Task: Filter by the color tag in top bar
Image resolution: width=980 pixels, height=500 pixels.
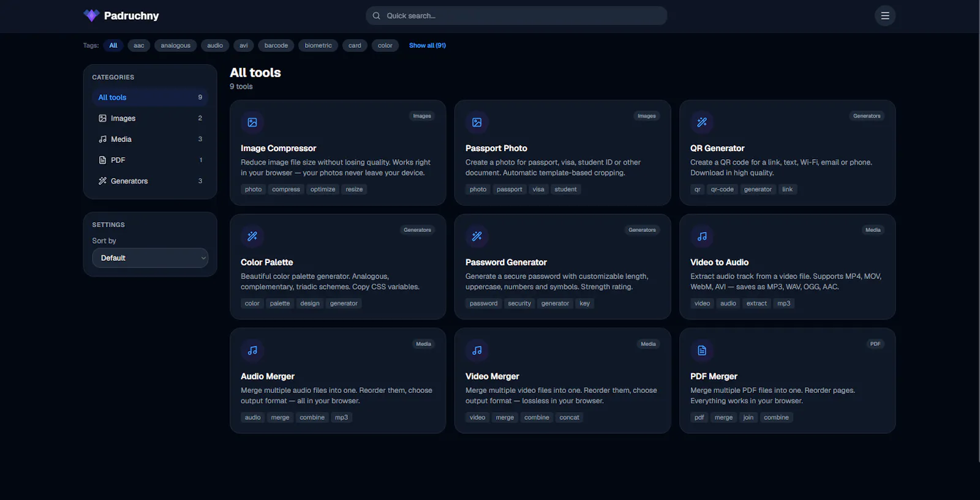Action: [x=385, y=45]
